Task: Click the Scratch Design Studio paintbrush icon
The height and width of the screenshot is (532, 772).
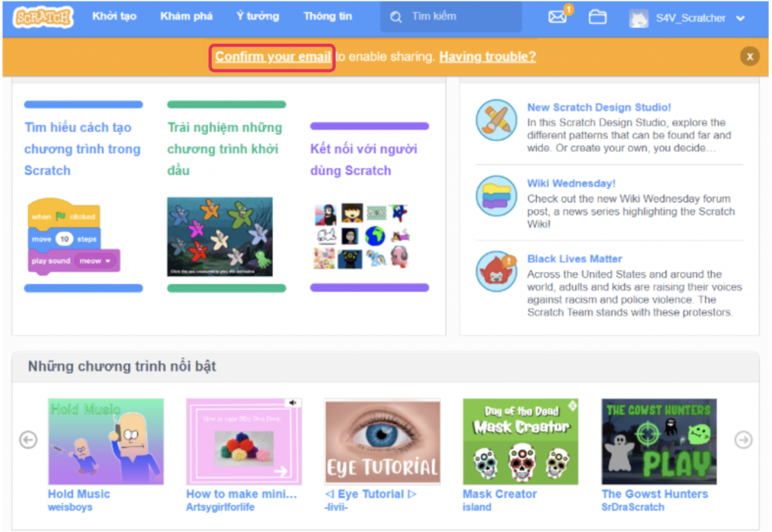Action: [x=496, y=120]
